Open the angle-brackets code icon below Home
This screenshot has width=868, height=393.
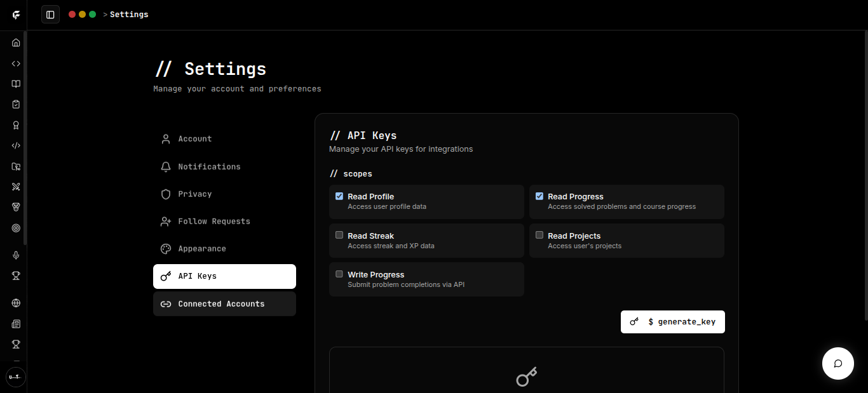pos(16,63)
